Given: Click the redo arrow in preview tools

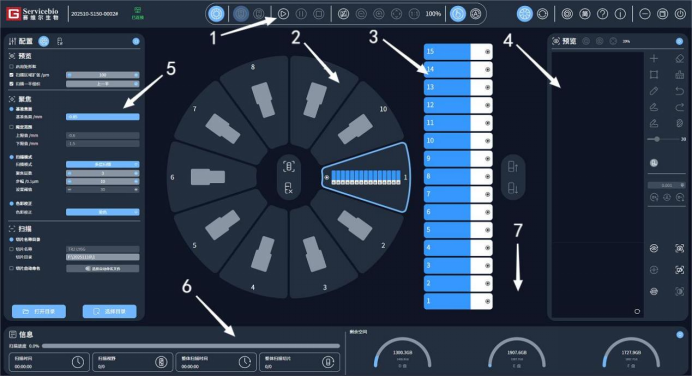Looking at the screenshot, I should [x=680, y=107].
